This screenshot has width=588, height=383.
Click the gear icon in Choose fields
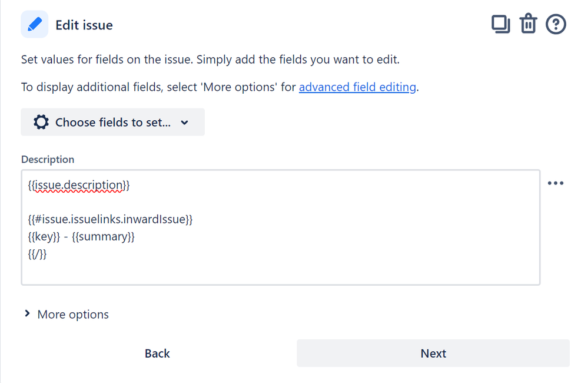point(41,122)
